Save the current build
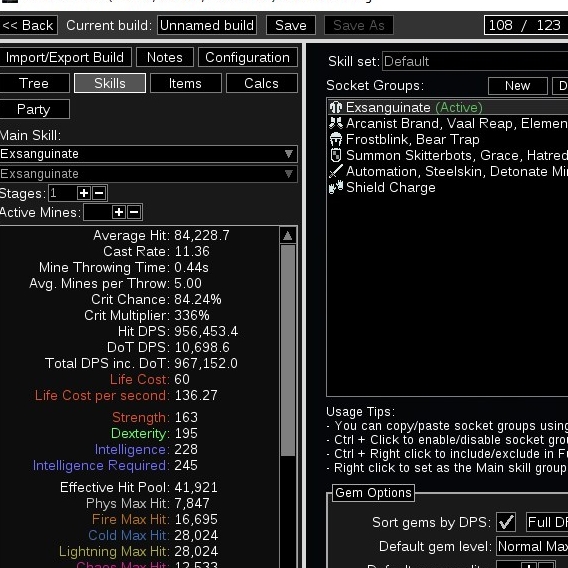568x568 pixels. point(291,25)
